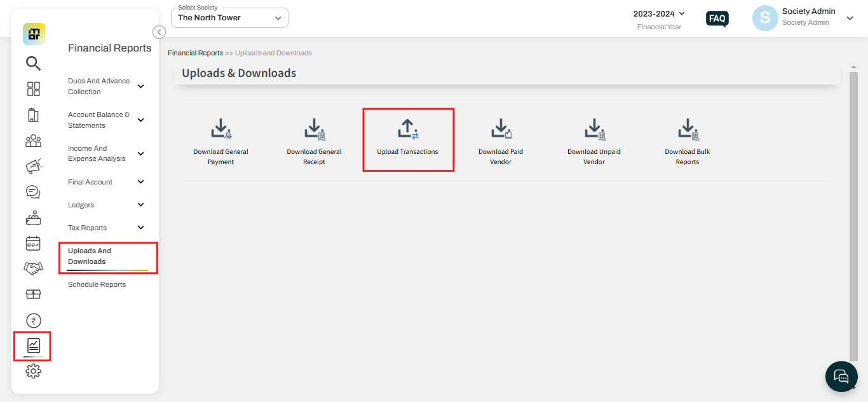Open the settings gear icon in sidebar
The width and height of the screenshot is (868, 402).
click(x=33, y=371)
